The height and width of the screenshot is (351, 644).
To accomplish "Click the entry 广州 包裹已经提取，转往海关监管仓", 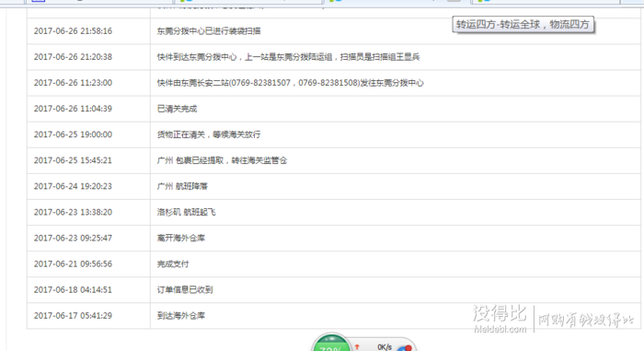I will tap(222, 160).
